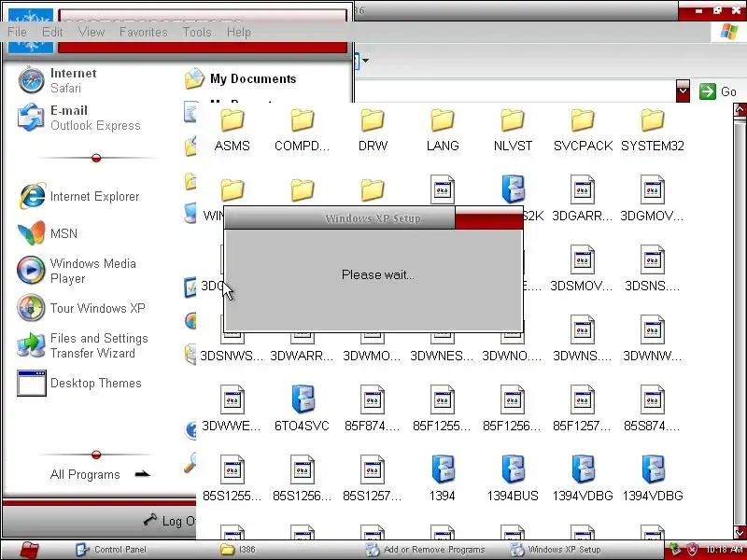Click the 3DSNWS... file name

[x=232, y=356]
